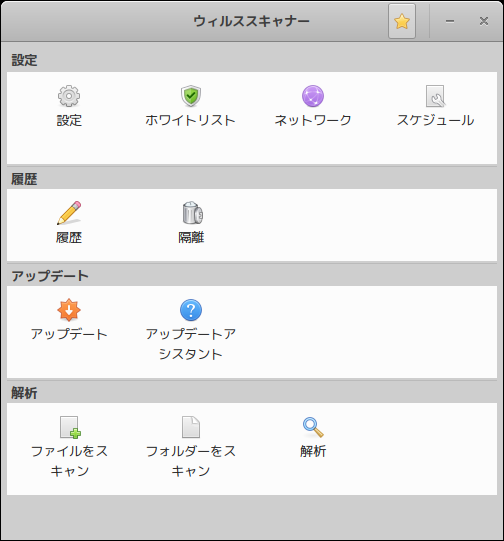Image resolution: width=504 pixels, height=541 pixels.
Task: Click the ホワイトリスト text label
Action: click(x=190, y=120)
